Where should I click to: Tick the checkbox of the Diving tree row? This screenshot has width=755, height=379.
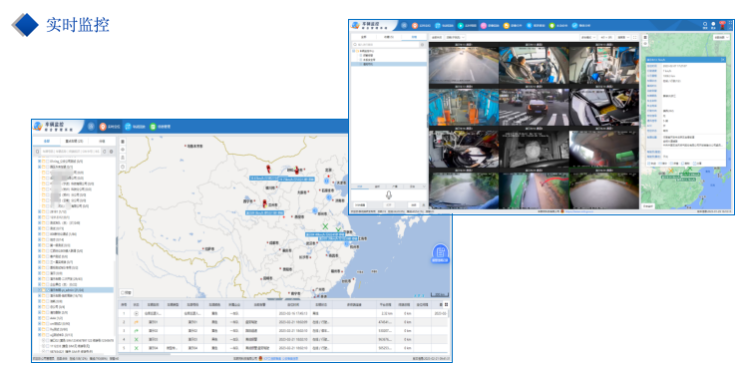pyautogui.click(x=47, y=161)
